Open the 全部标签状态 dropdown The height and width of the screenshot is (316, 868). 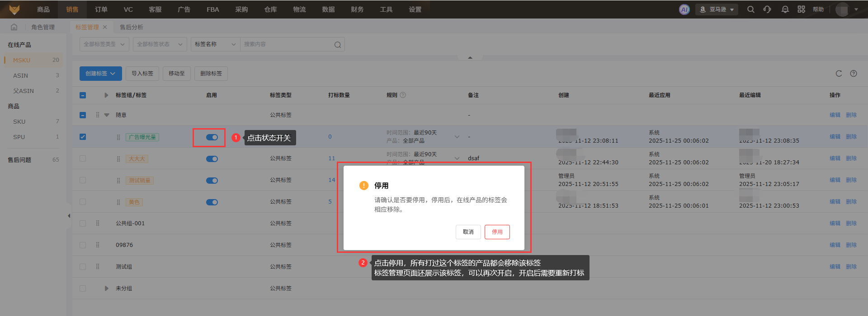tap(160, 44)
